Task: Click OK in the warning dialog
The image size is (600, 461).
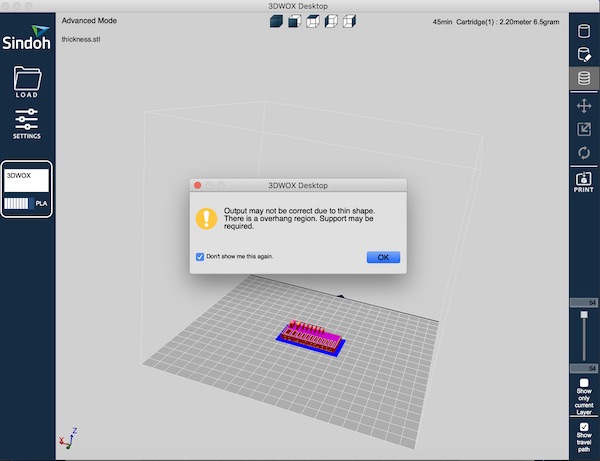Action: point(383,257)
